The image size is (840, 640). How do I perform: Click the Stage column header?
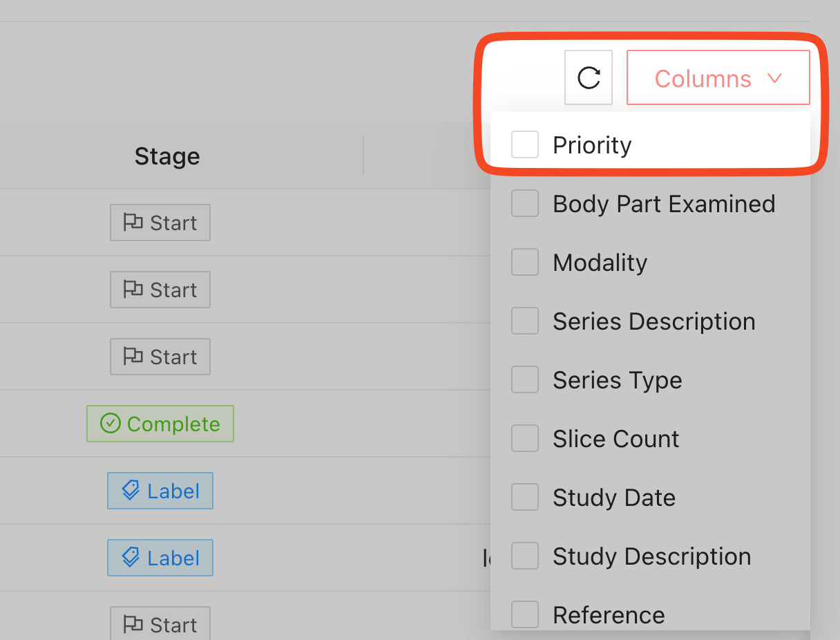pos(167,156)
